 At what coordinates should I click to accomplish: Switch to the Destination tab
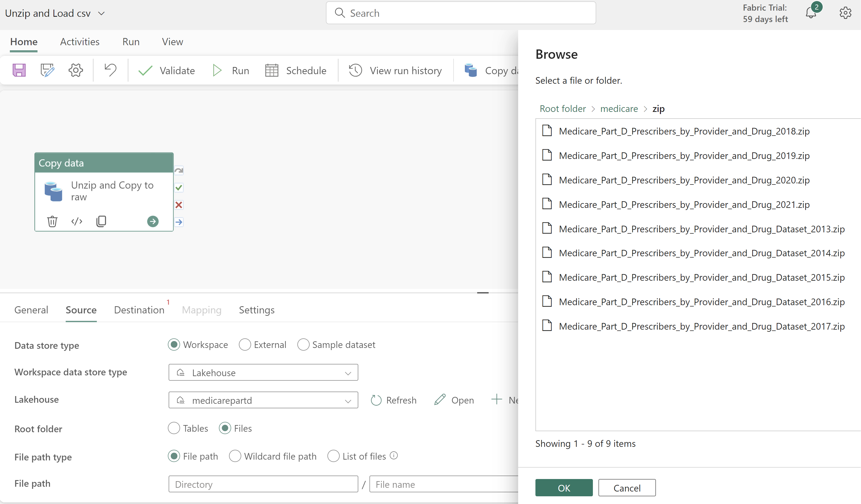coord(139,310)
